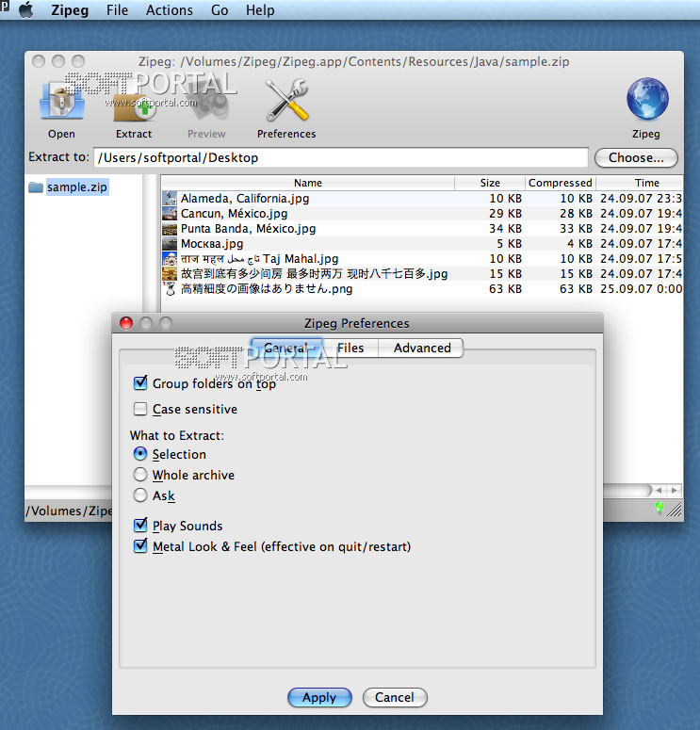Image resolution: width=700 pixels, height=730 pixels.
Task: Open the File menu
Action: 117,9
